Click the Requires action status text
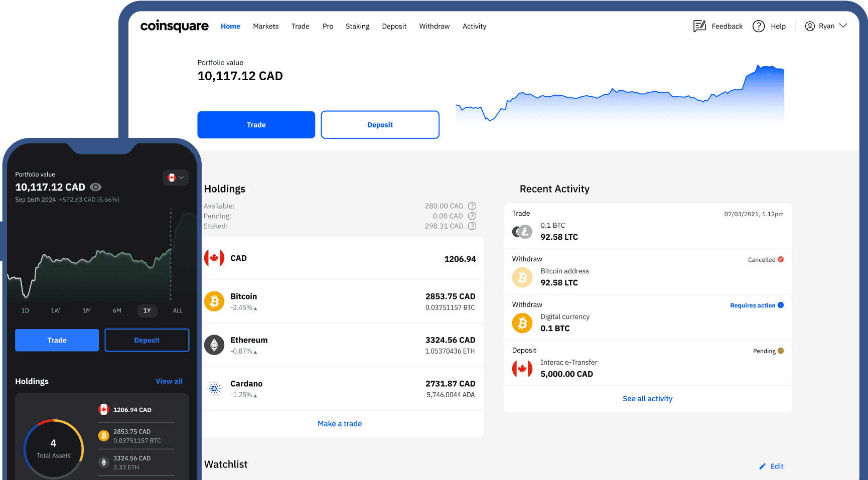This screenshot has width=868, height=480. 753,305
